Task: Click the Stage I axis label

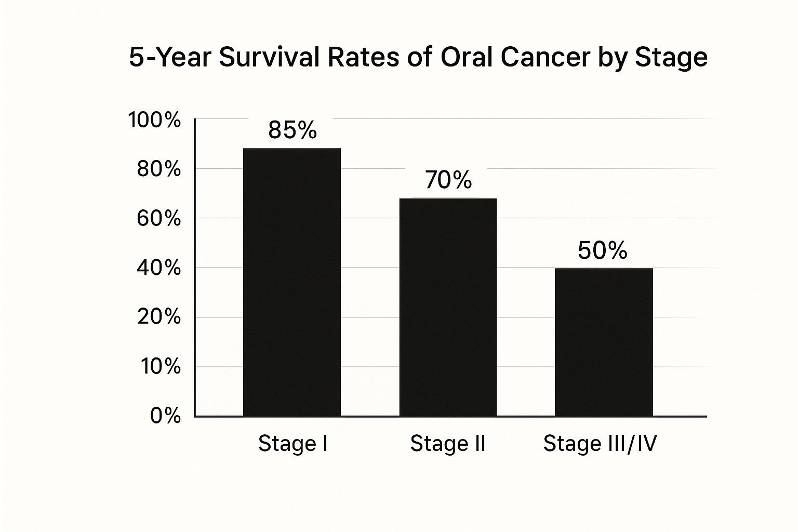Action: tap(292, 444)
